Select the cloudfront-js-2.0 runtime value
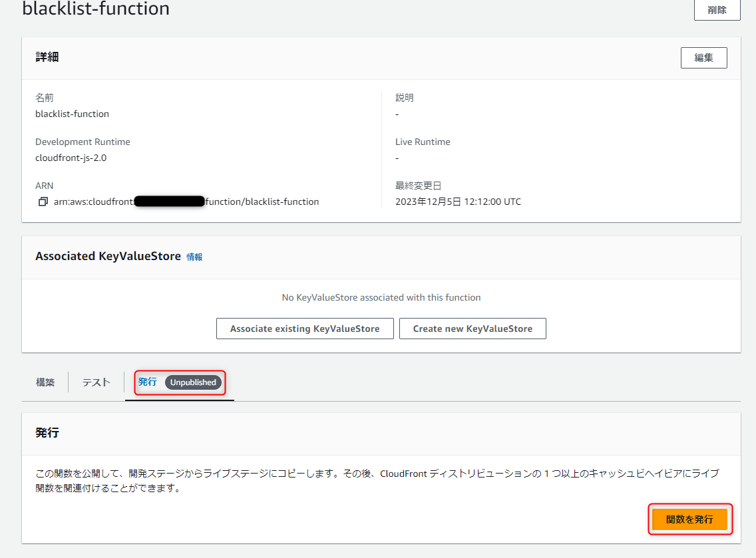Screen dimensions: 756x558 point(70,158)
